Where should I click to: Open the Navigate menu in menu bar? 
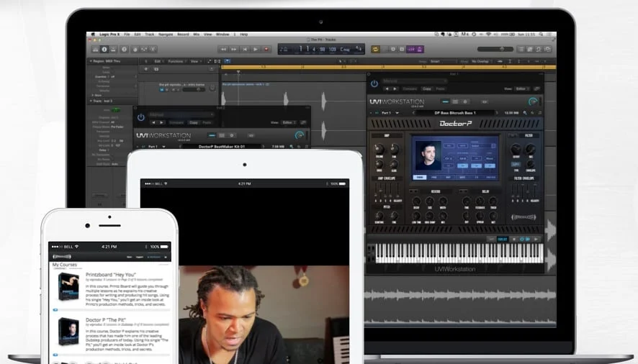(166, 35)
